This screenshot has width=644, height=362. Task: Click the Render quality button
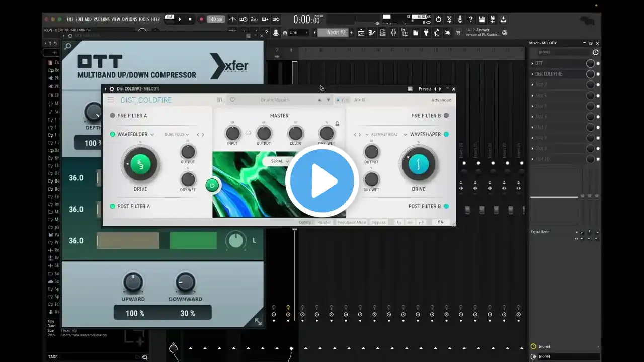[324, 222]
